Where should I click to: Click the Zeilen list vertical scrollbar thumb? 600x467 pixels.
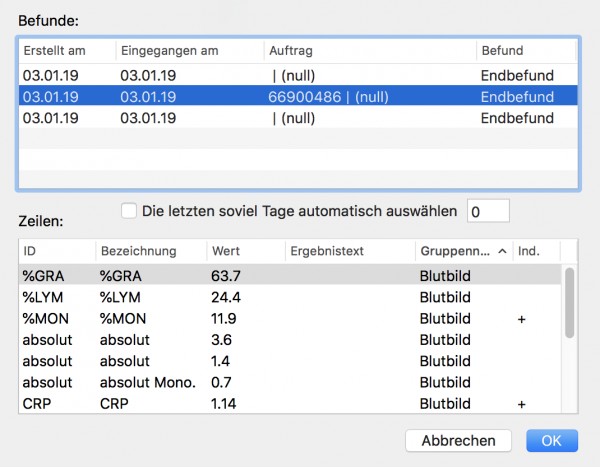coord(569,302)
